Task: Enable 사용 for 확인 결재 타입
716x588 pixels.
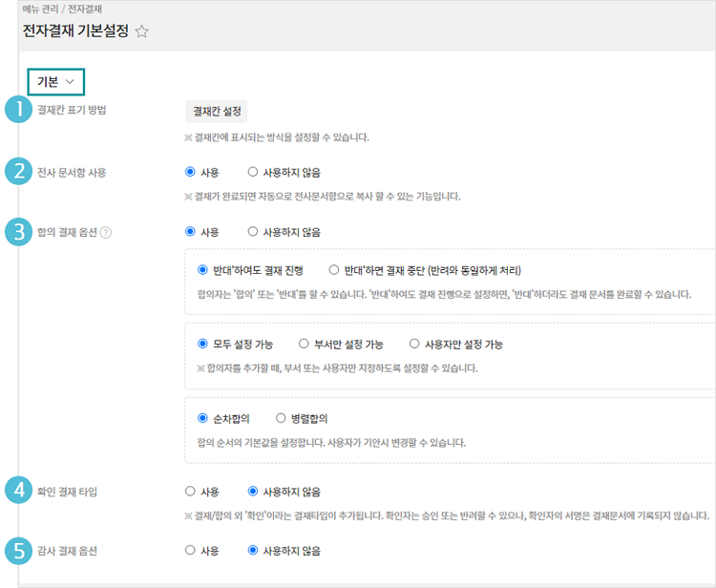Action: coord(190,492)
